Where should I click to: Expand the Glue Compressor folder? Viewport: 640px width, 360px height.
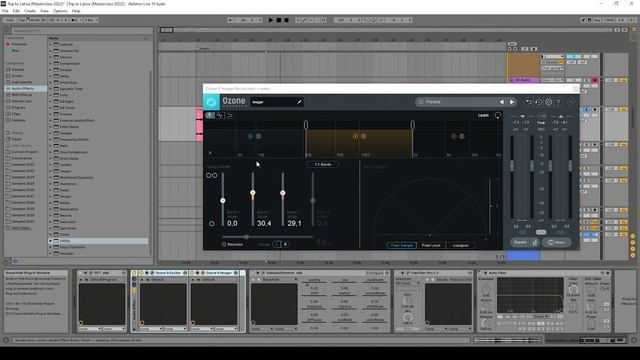pyautogui.click(x=51, y=152)
